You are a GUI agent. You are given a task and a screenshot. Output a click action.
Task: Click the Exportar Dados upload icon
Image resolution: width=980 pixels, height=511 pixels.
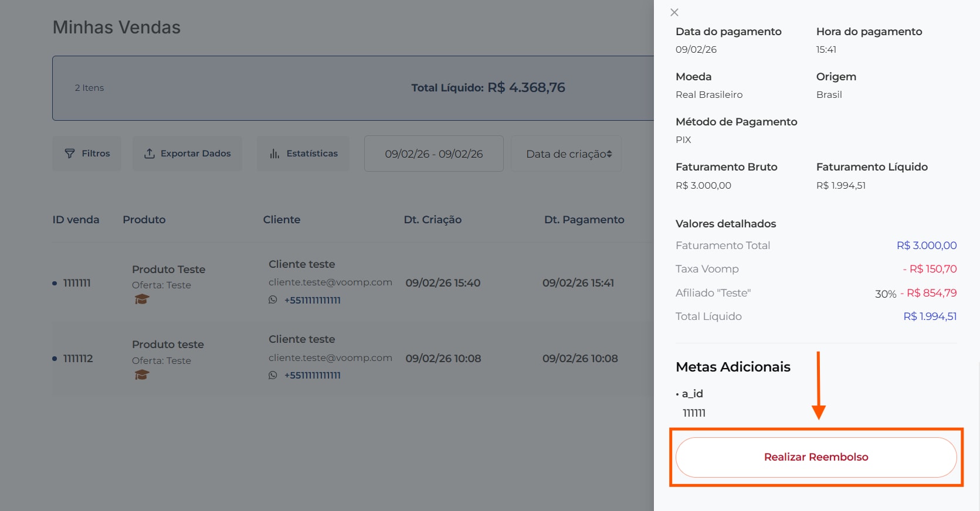click(150, 154)
